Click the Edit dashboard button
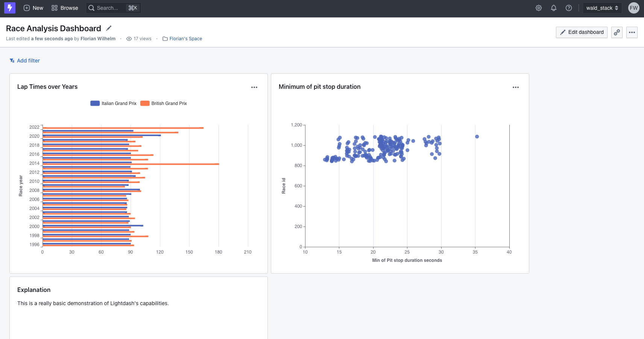 (x=581, y=32)
